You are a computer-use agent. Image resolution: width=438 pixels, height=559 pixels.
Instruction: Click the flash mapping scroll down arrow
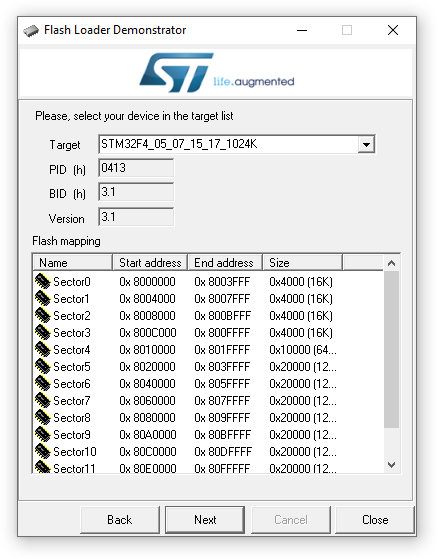point(391,465)
